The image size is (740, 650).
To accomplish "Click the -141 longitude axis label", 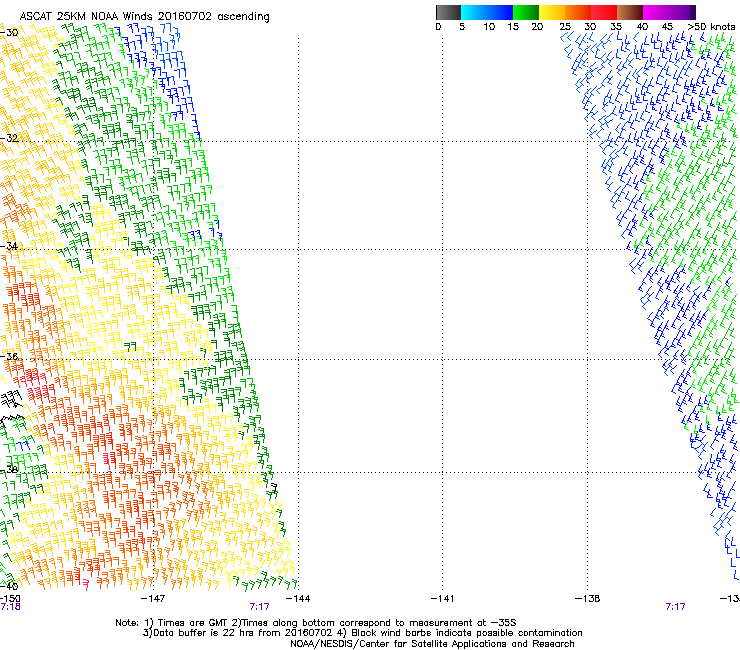I will (x=442, y=599).
